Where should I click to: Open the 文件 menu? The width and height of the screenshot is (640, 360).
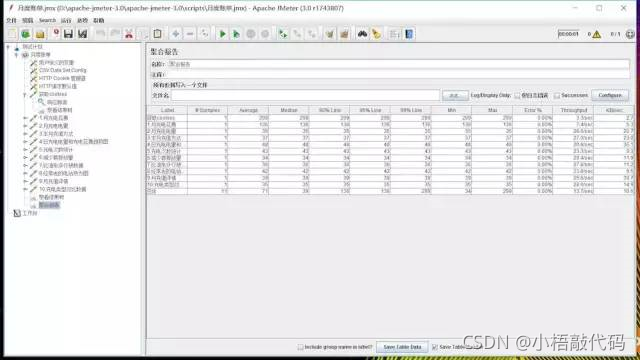pos(11,20)
